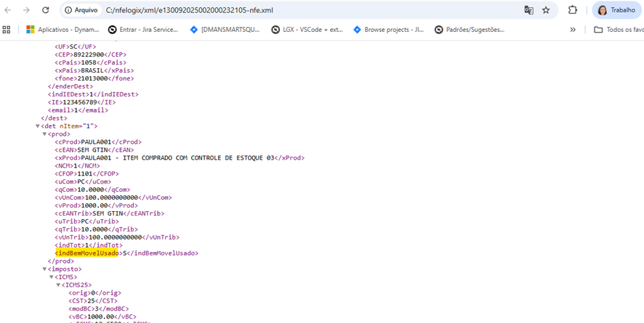Collapse the ICMS25 node
644x323 pixels.
(x=58, y=285)
